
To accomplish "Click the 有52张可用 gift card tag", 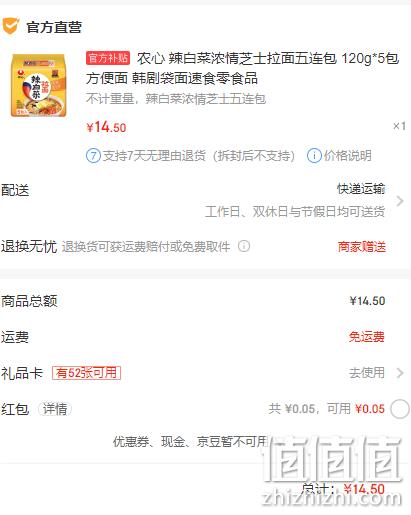I will [86, 373].
